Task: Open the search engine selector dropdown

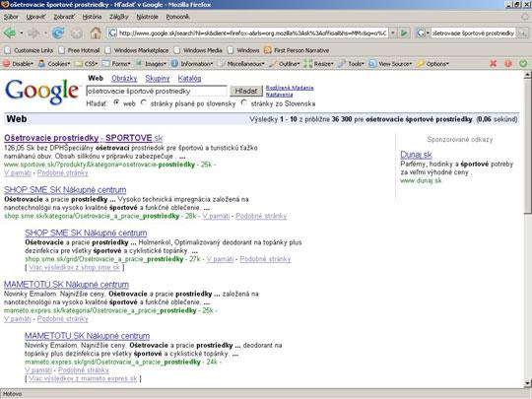Action: [x=429, y=33]
